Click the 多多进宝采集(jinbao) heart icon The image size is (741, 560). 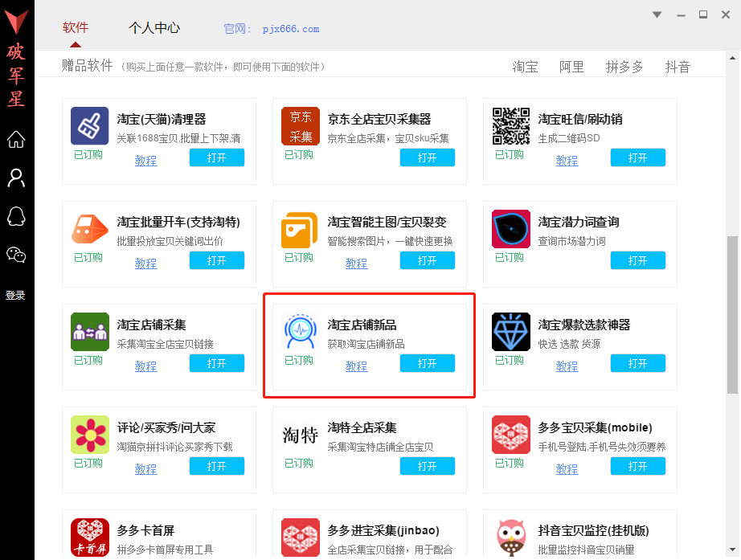[301, 538]
